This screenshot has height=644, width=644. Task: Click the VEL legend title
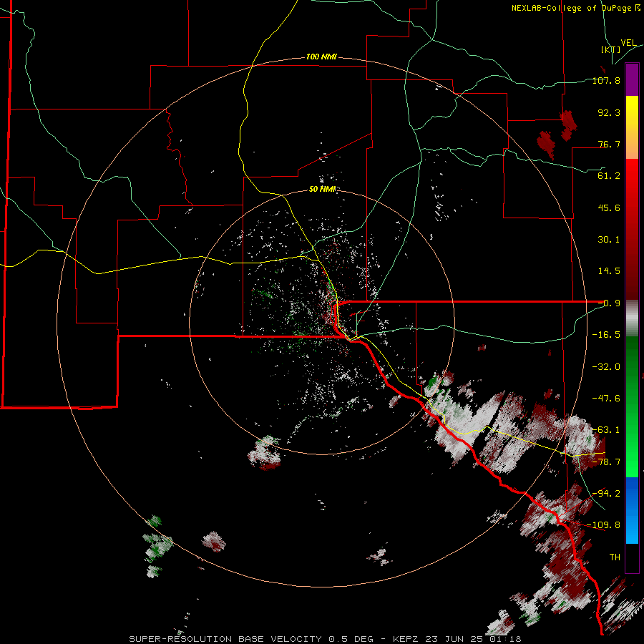point(628,43)
